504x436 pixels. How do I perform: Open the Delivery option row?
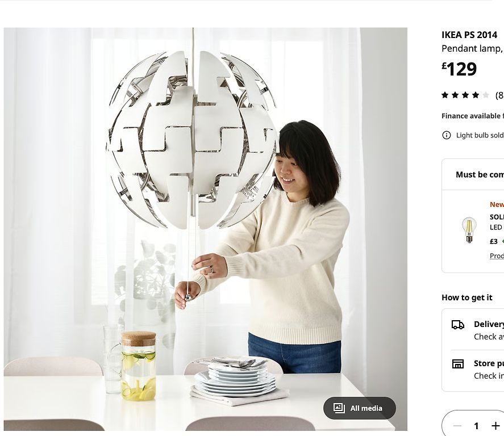[478, 330]
